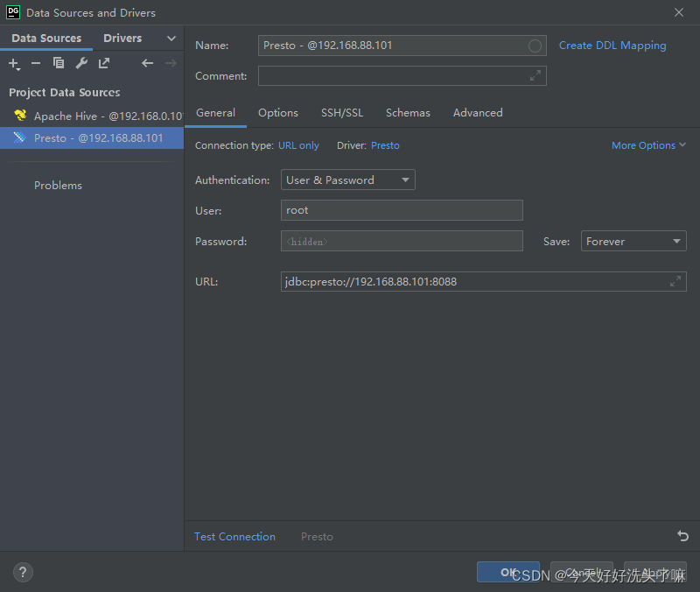Screen dimensions: 700x592
Task: Revert changes with the undo arrow
Action: pyautogui.click(x=683, y=536)
